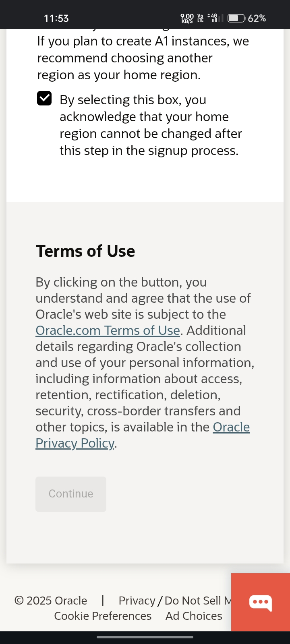Tap the 11:53 clock in status bar
The image size is (290, 644).
[x=56, y=18]
